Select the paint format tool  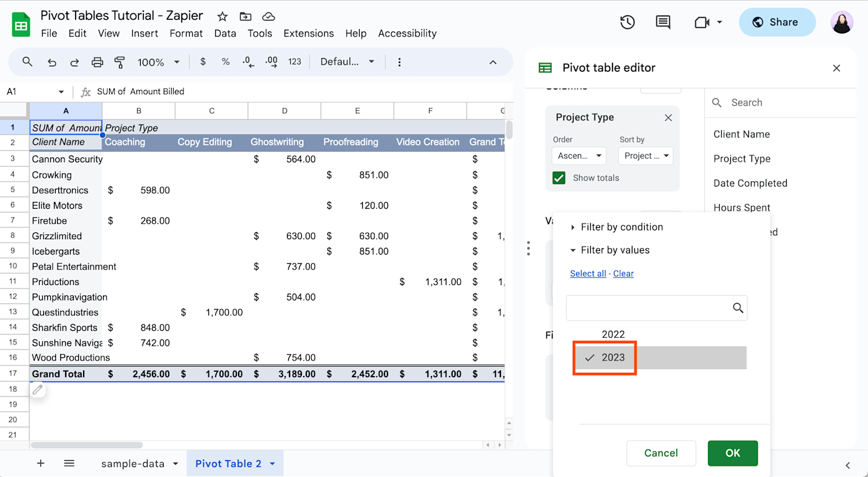point(120,62)
